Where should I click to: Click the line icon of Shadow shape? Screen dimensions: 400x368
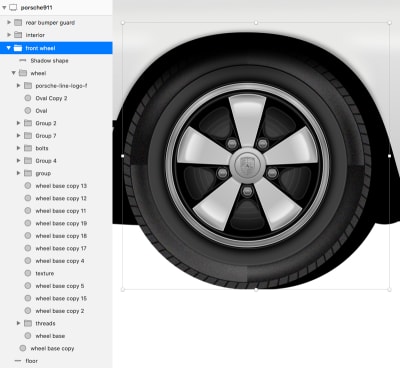click(23, 60)
